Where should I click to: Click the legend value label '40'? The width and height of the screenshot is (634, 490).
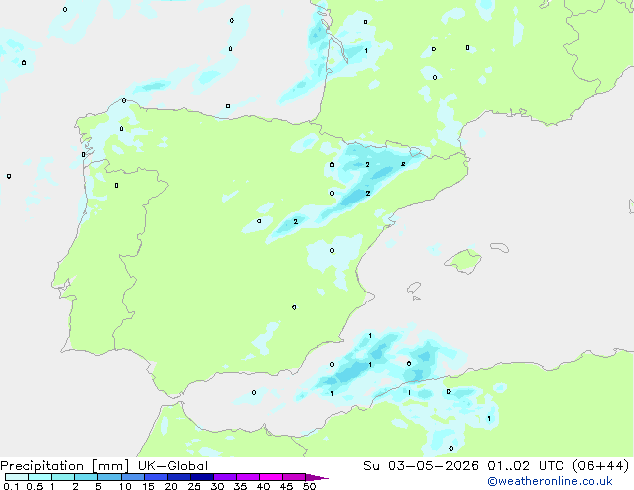[x=263, y=486]
